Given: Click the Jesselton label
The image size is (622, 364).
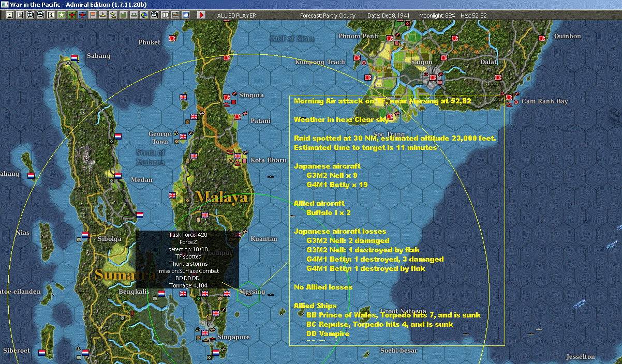Looking at the screenshot, I should click(x=581, y=357).
